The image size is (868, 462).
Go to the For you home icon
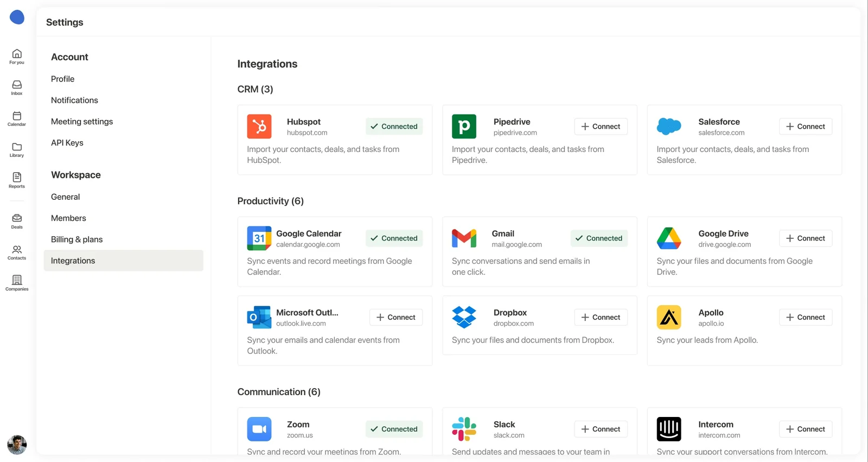pyautogui.click(x=17, y=56)
